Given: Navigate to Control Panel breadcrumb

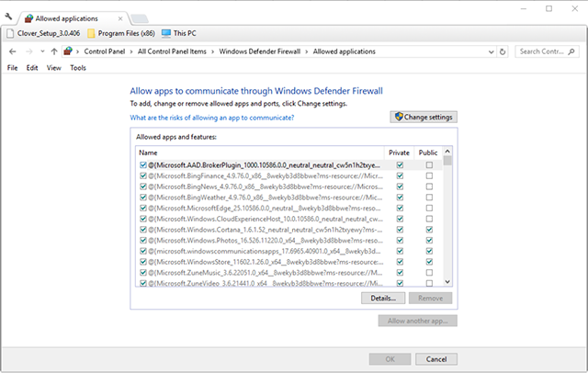Looking at the screenshot, I should point(104,51).
